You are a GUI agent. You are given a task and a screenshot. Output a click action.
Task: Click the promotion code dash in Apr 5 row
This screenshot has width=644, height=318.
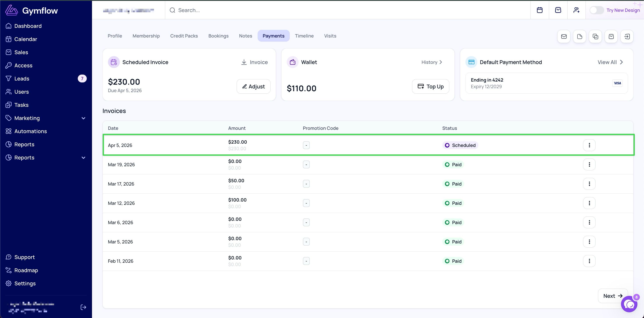pyautogui.click(x=306, y=145)
